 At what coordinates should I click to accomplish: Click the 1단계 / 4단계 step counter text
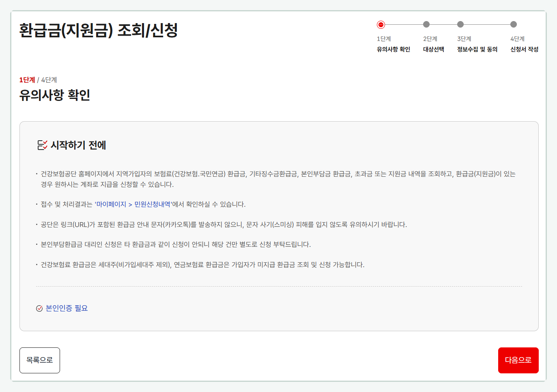coord(38,80)
